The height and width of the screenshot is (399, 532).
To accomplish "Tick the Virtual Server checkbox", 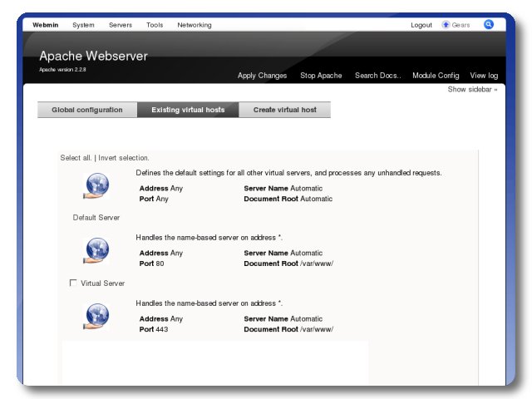I will pyautogui.click(x=73, y=283).
